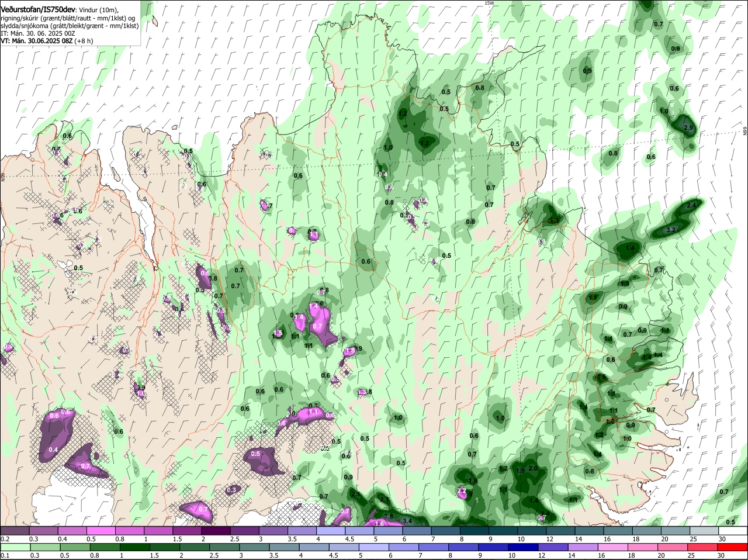The height and width of the screenshot is (560, 748).
Task: Click the '0.2' label under the upper legend row
Action: [x=5, y=539]
